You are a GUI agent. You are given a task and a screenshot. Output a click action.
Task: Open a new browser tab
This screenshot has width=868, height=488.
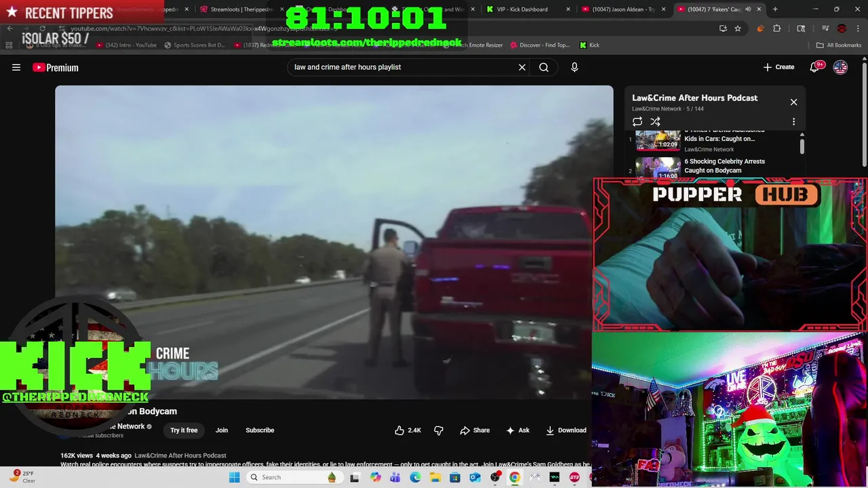(775, 9)
